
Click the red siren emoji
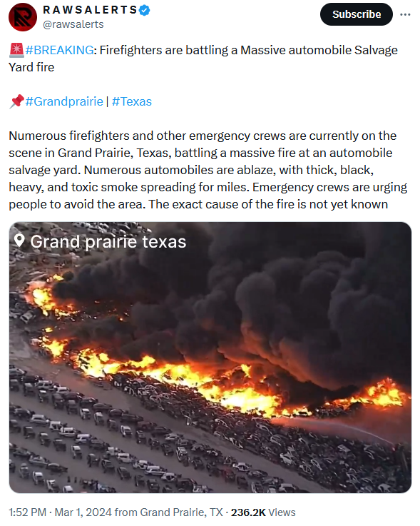pyautogui.click(x=16, y=50)
